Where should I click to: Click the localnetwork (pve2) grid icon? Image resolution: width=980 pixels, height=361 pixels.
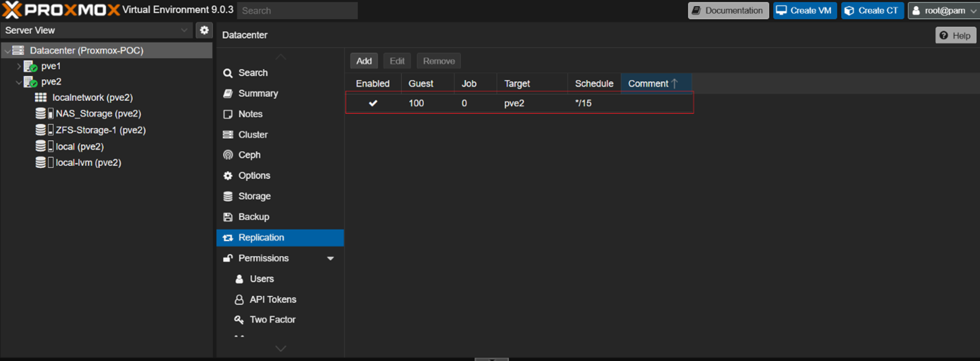click(x=41, y=97)
